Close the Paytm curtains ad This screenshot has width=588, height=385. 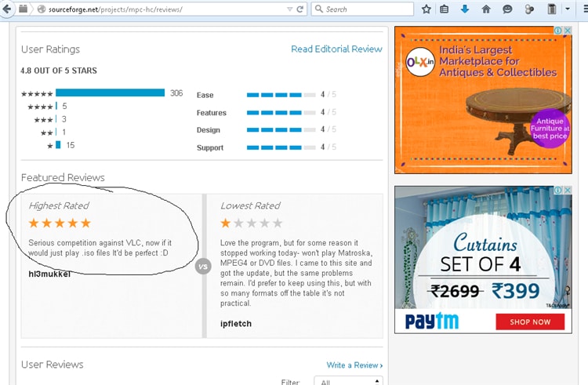568,190
